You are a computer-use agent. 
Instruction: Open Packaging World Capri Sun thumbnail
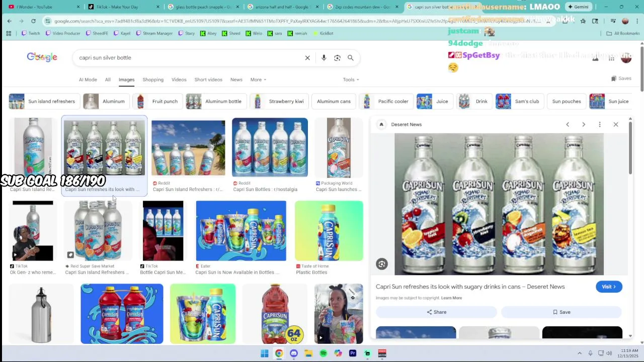click(x=339, y=148)
